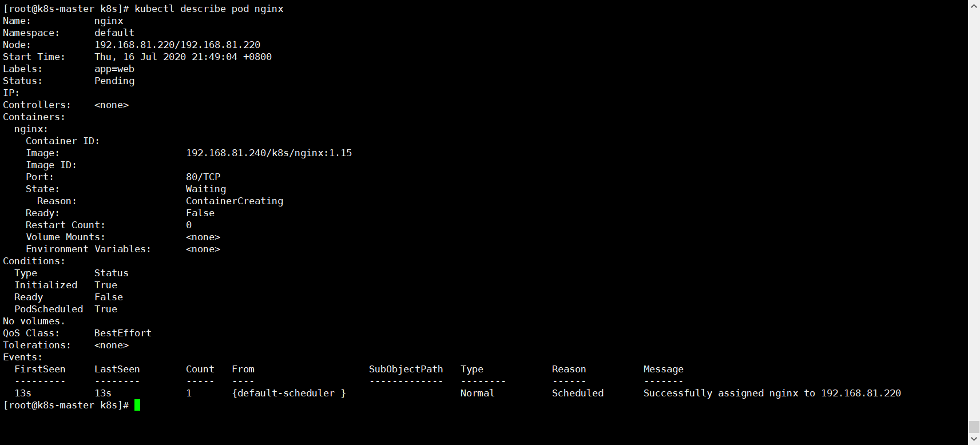Click the 'Tolerations:' label
This screenshot has width=980, height=445.
tap(37, 345)
